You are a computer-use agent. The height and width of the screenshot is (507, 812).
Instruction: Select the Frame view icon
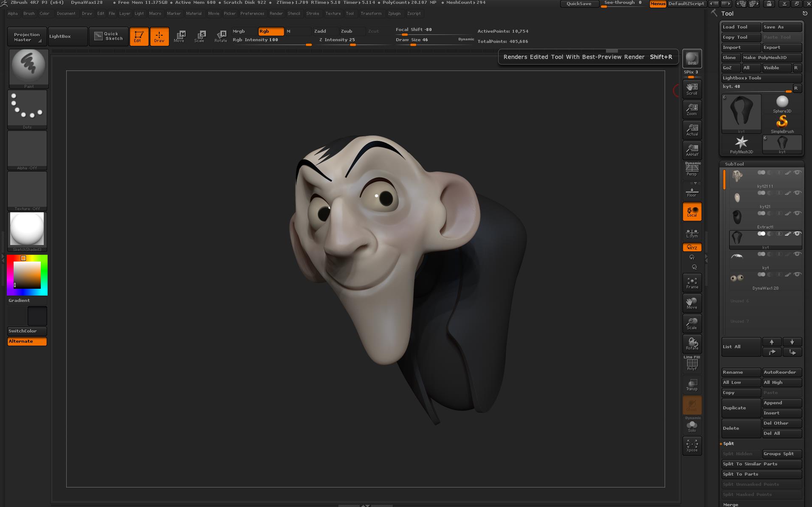pos(692,283)
